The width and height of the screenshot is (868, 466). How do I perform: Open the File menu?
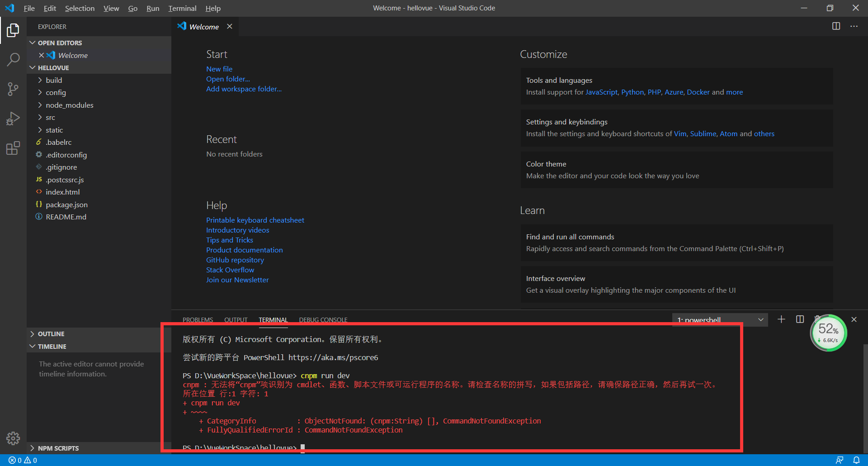[x=29, y=8]
